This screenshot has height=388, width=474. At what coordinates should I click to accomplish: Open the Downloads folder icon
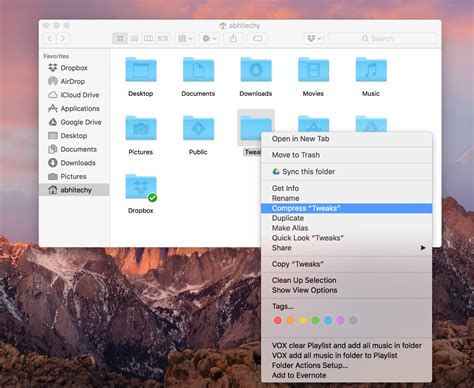tap(256, 70)
